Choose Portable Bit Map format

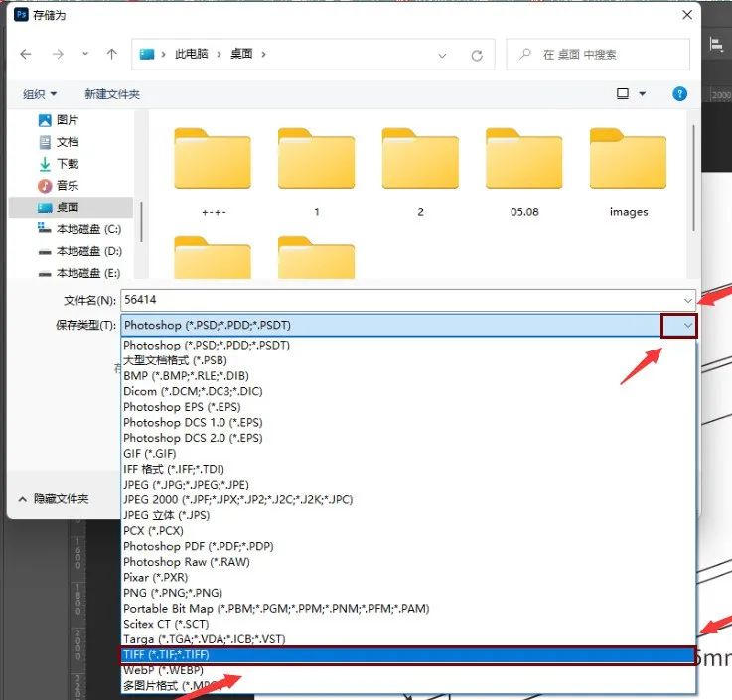408,608
